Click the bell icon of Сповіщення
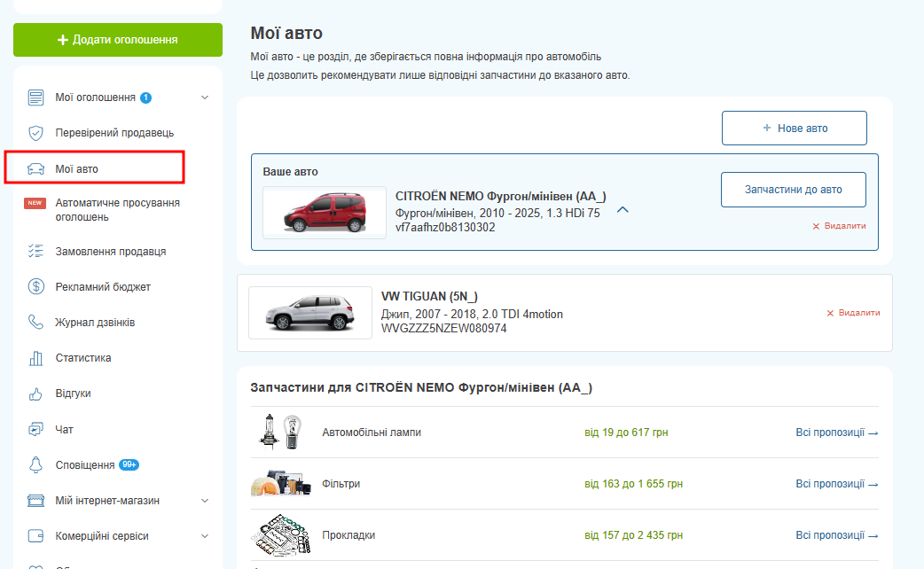The height and width of the screenshot is (569, 924). 36,464
